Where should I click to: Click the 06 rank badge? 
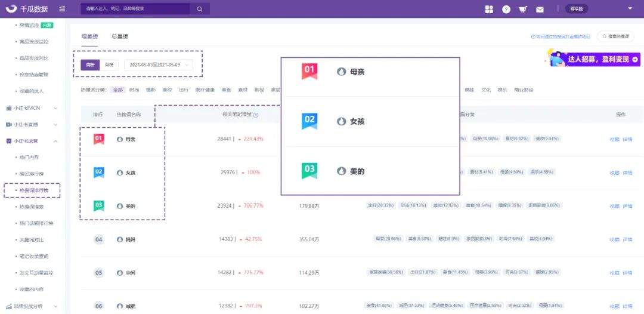pyautogui.click(x=98, y=306)
